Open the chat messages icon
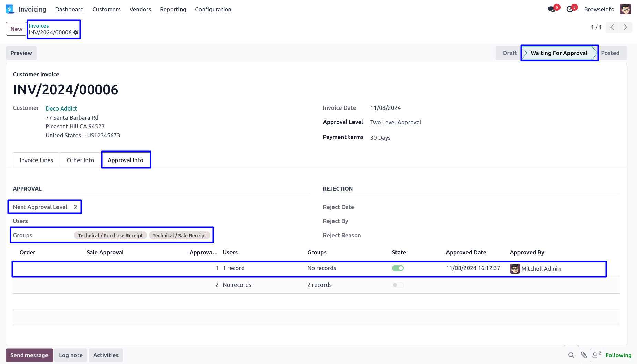 pyautogui.click(x=552, y=9)
